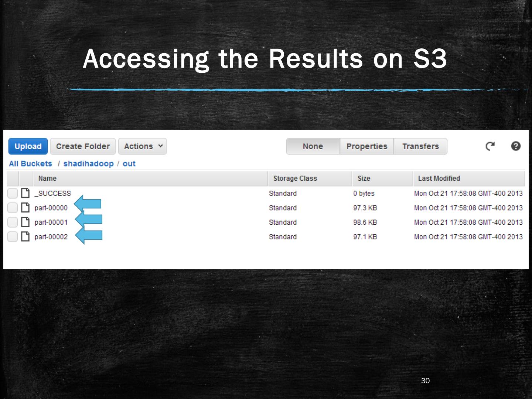Check the box beside part-00001
532x399 pixels.
click(13, 222)
